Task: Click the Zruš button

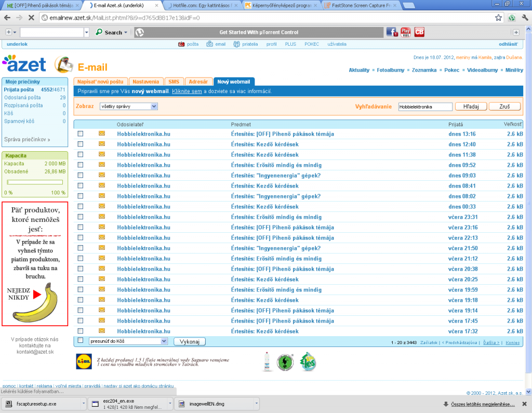Action: click(x=504, y=106)
